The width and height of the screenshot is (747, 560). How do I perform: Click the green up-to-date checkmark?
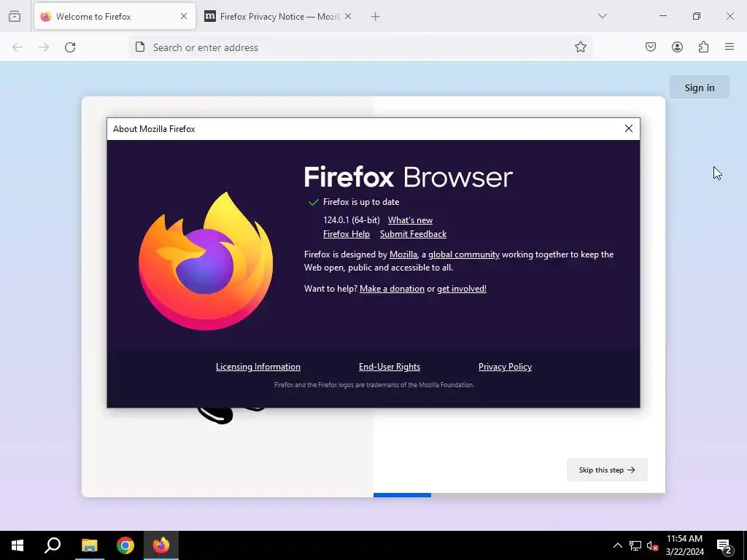point(313,203)
